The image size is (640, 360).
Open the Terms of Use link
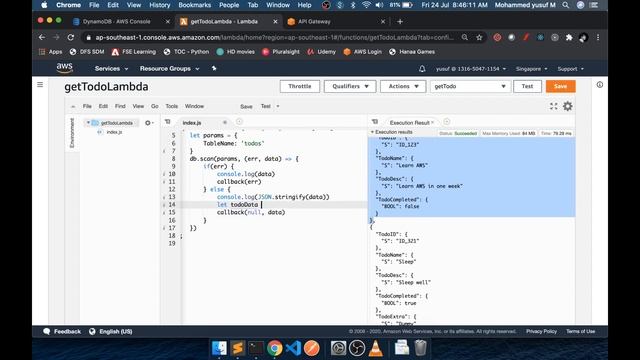pyautogui.click(x=580, y=331)
